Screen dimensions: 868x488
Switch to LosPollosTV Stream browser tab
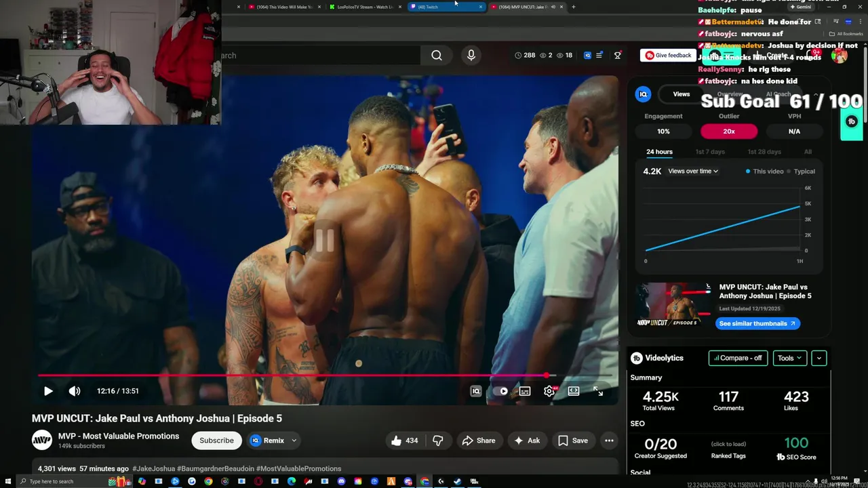point(366,7)
